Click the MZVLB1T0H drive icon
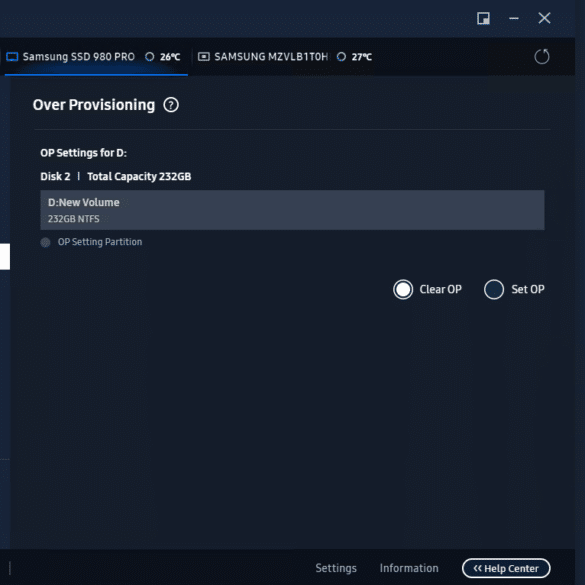585x585 pixels. [203, 57]
